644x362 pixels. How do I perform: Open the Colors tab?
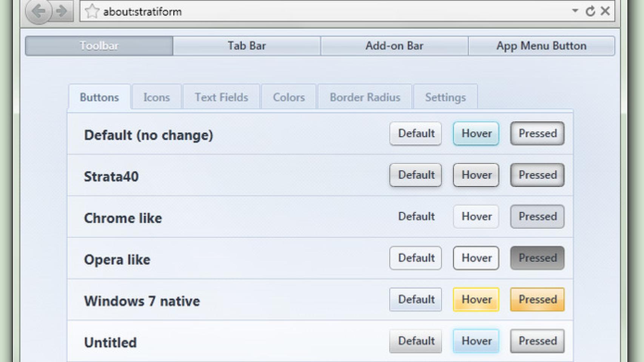click(288, 97)
